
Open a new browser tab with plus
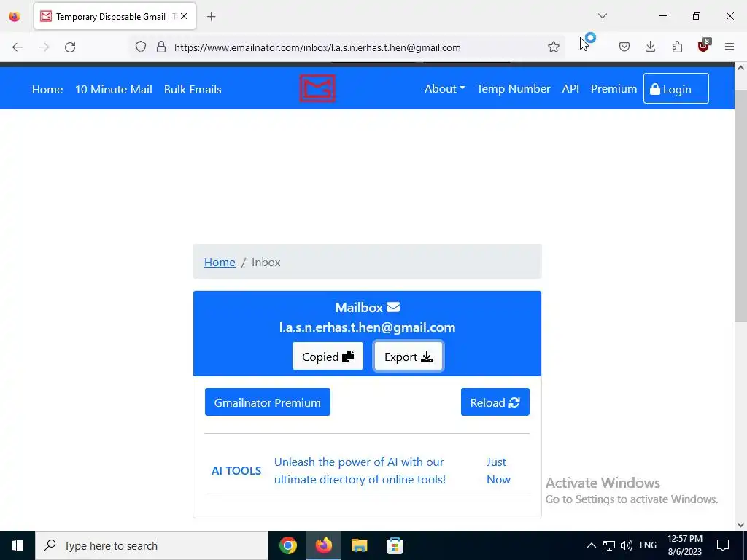click(x=211, y=17)
